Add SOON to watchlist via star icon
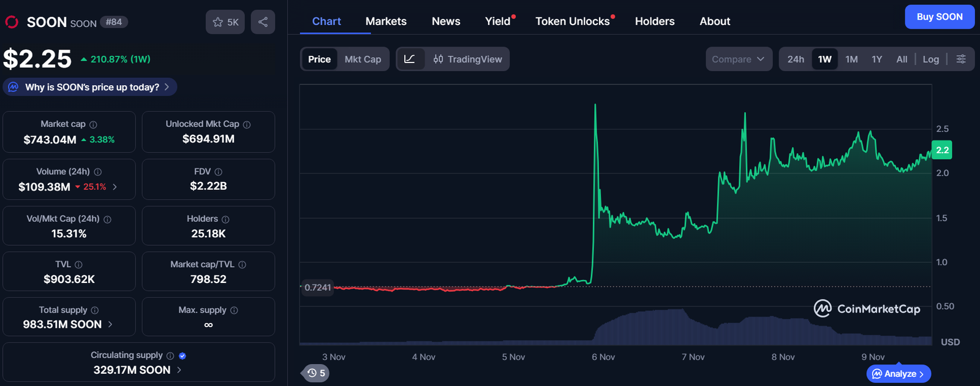This screenshot has width=980, height=386. point(218,22)
